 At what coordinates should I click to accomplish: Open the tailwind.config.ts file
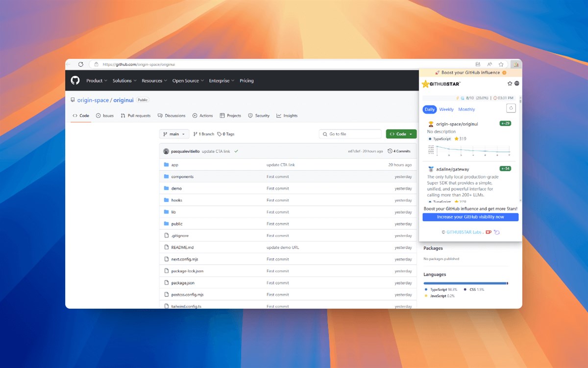(x=186, y=306)
